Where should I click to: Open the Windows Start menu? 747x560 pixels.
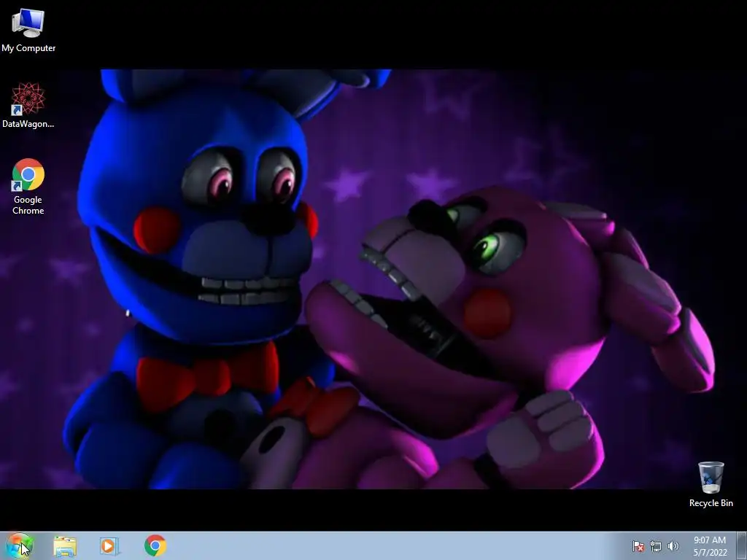coord(20,545)
